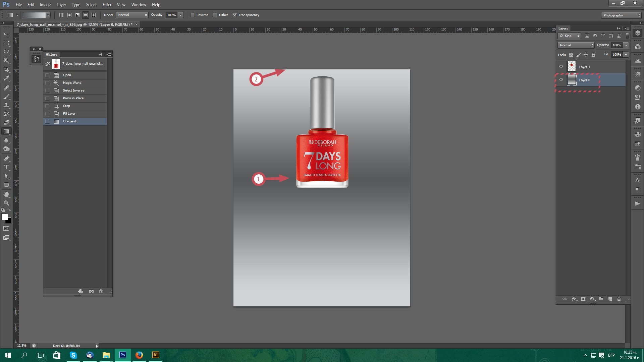Toggle lock position

coord(586,55)
